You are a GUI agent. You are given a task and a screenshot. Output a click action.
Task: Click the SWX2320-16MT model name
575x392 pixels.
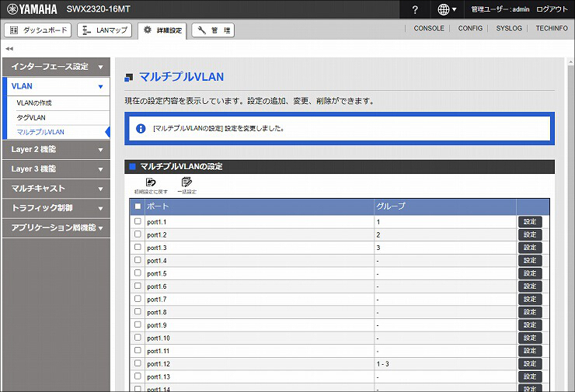click(x=98, y=9)
